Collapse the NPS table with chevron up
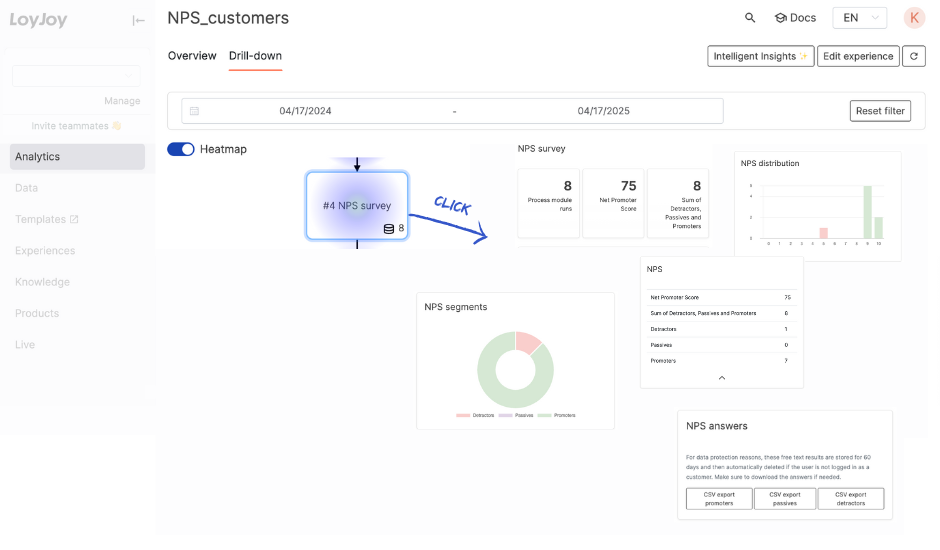The height and width of the screenshot is (550, 940). tap(722, 378)
